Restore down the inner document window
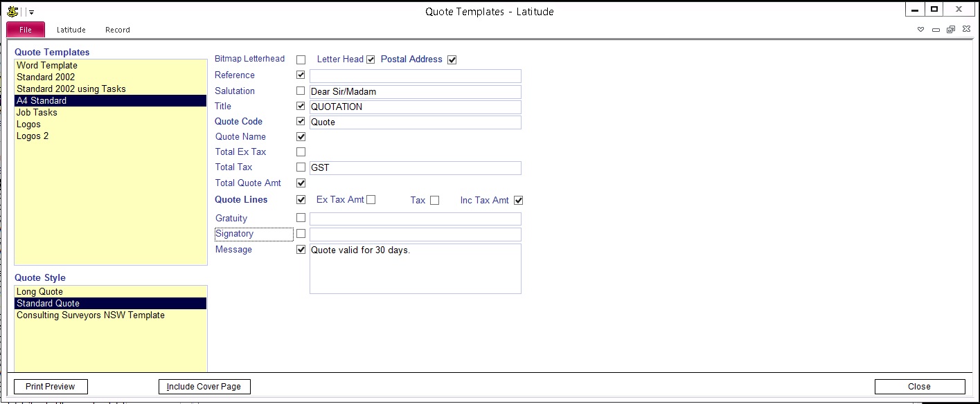The width and height of the screenshot is (980, 404). [950, 30]
